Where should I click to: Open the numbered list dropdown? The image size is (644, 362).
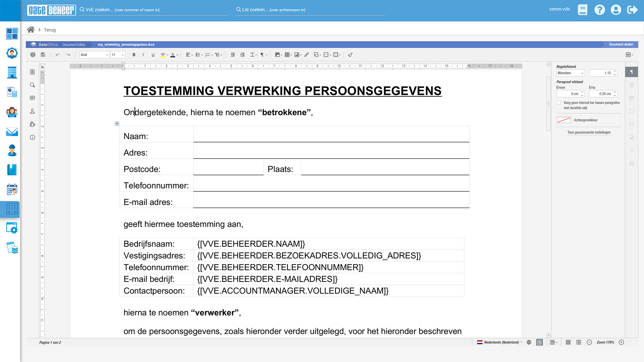click(209, 55)
